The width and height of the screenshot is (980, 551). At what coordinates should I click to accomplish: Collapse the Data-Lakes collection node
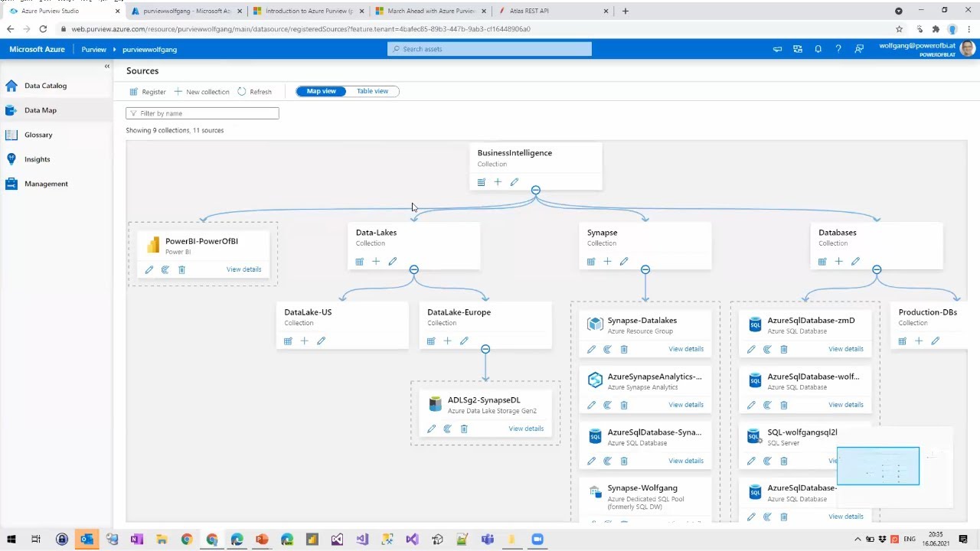pyautogui.click(x=414, y=269)
